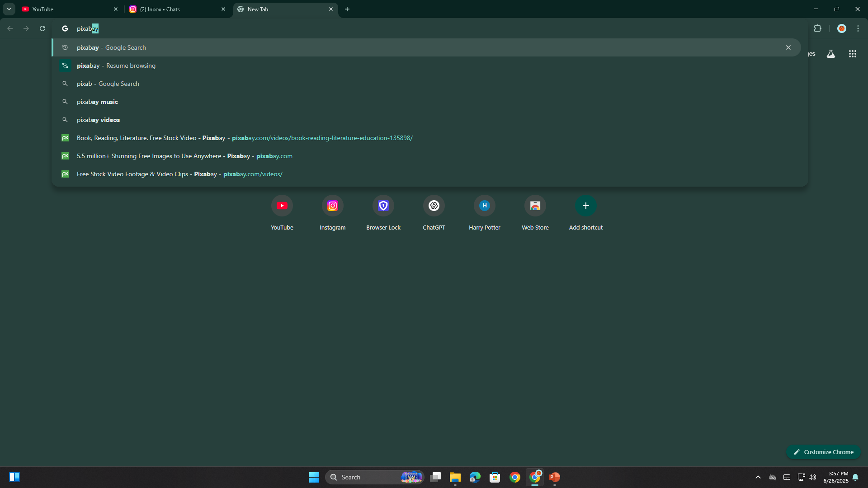Open the Extensions puzzle icon
The width and height of the screenshot is (868, 488).
[x=817, y=28]
